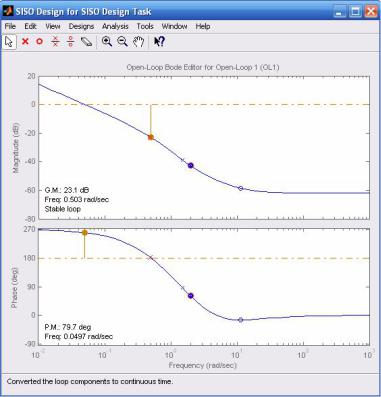Open the Help menu

203,26
